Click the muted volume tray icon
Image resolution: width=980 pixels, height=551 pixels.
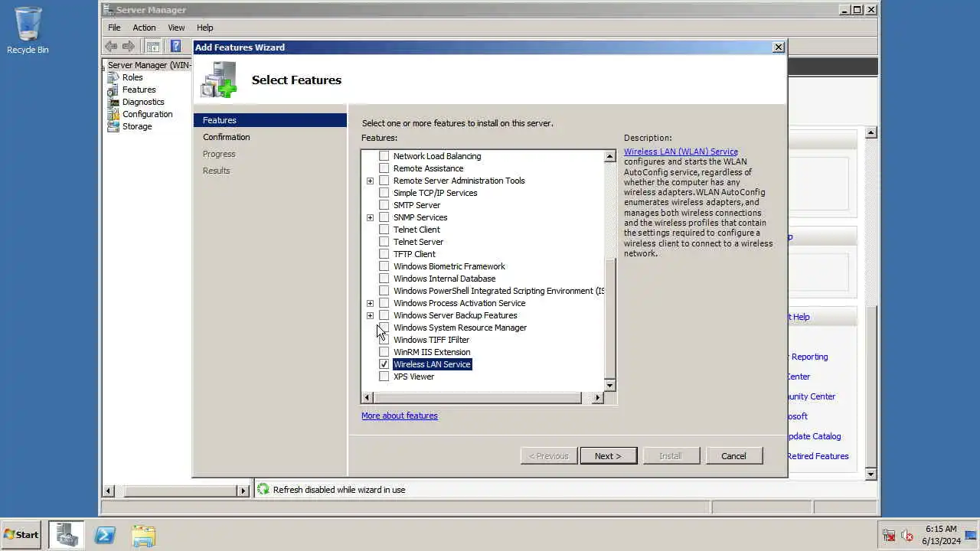[x=907, y=536]
